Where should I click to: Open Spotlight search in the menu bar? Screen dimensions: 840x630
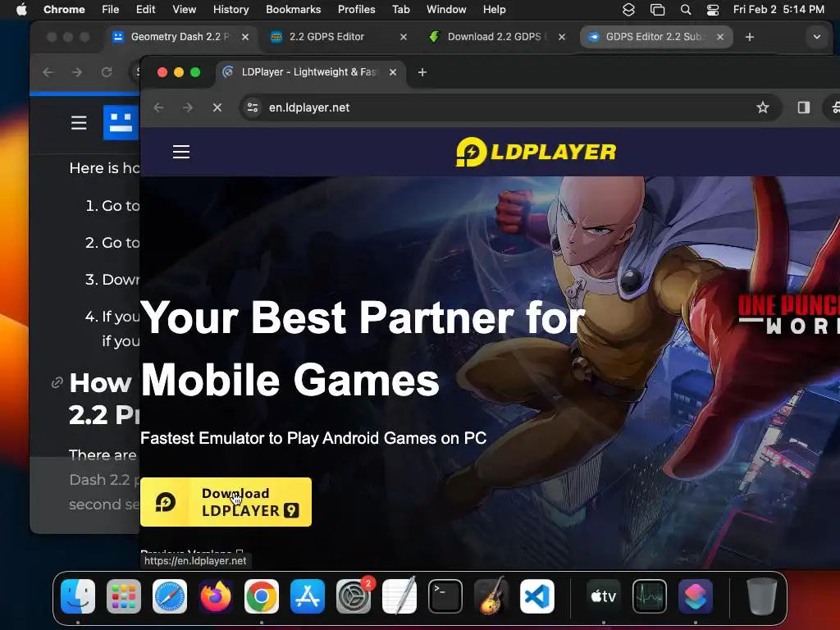(685, 10)
